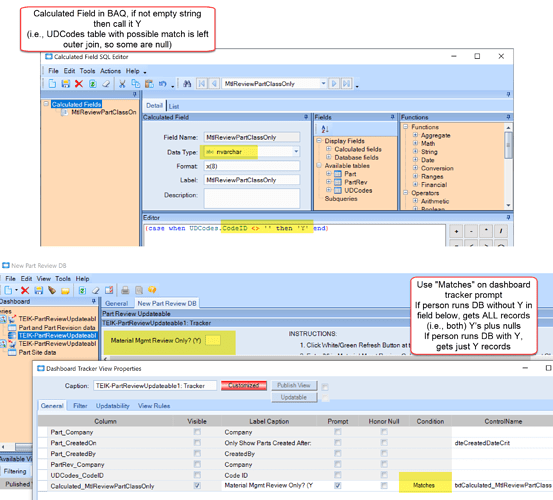Click the binoculars search icon

(x=187, y=84)
